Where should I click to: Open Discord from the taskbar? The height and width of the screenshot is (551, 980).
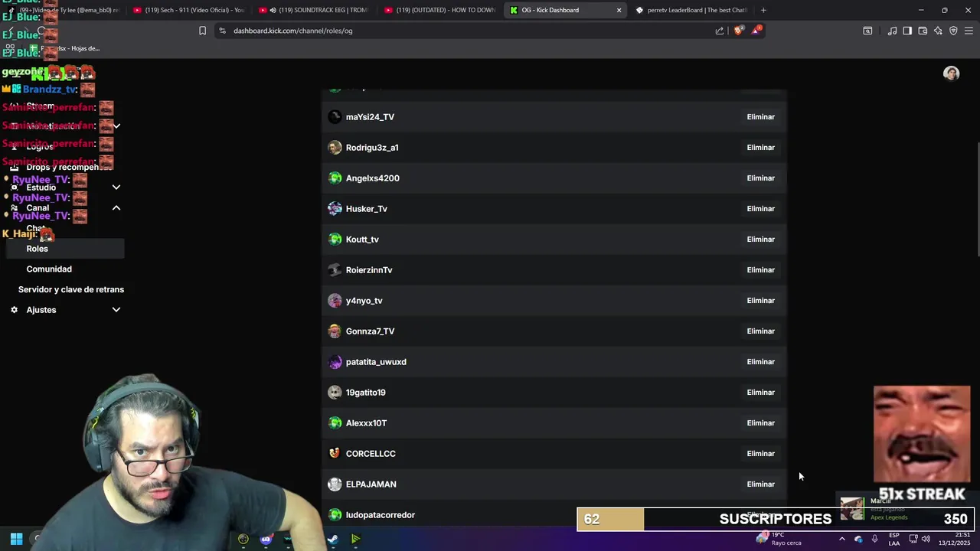pyautogui.click(x=266, y=539)
